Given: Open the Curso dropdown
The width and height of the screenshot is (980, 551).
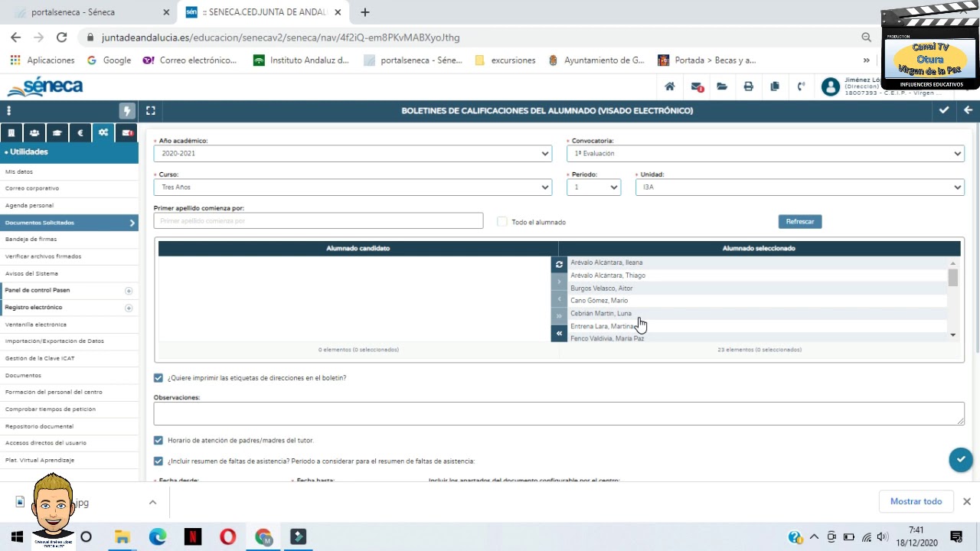Looking at the screenshot, I should (353, 187).
